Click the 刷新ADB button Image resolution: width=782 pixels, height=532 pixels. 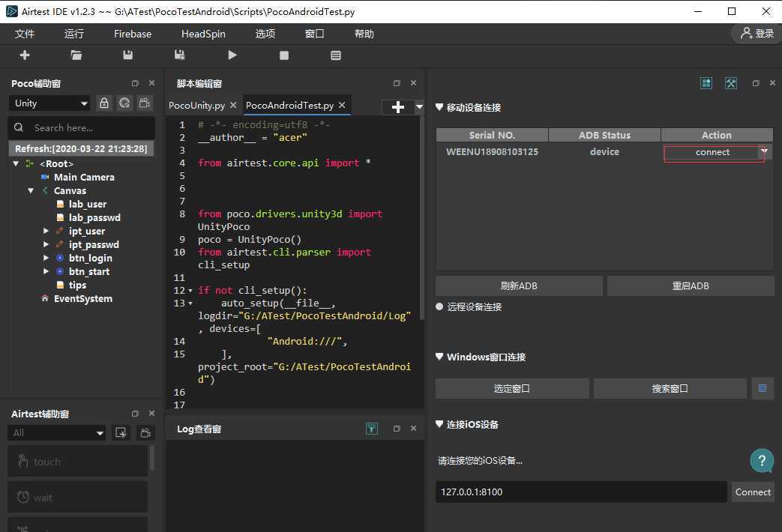pos(519,285)
